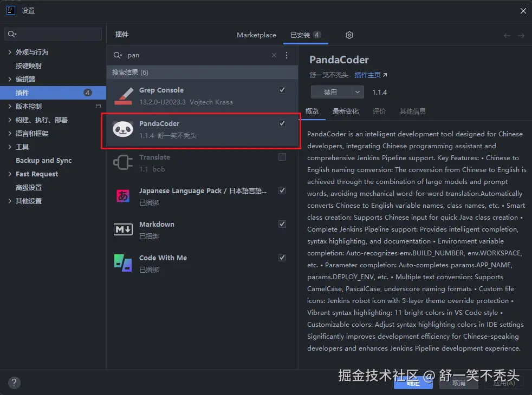Click the settings search magnifier icon
The height and width of the screenshot is (395, 532).
(12, 34)
